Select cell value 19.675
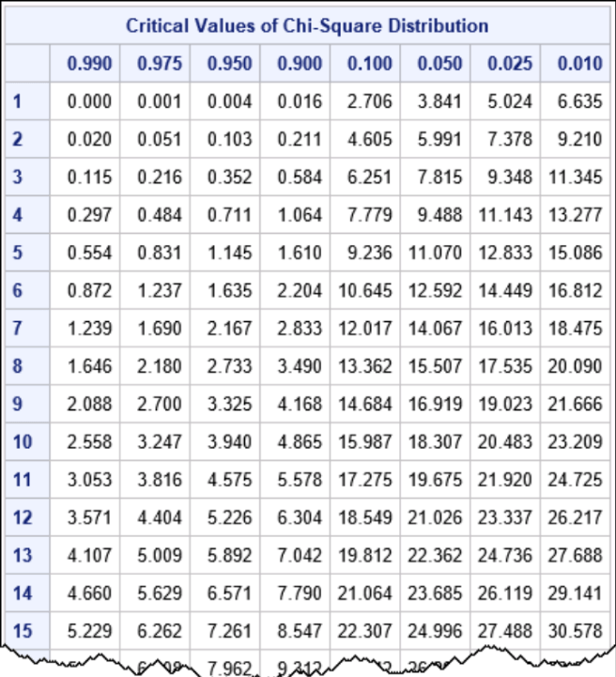616x677 pixels. pyautogui.click(x=435, y=480)
